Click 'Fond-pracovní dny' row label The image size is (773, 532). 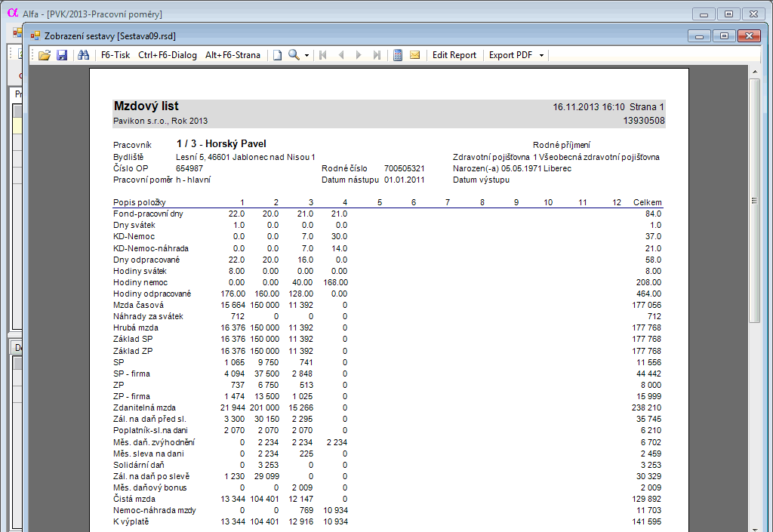[148, 214]
